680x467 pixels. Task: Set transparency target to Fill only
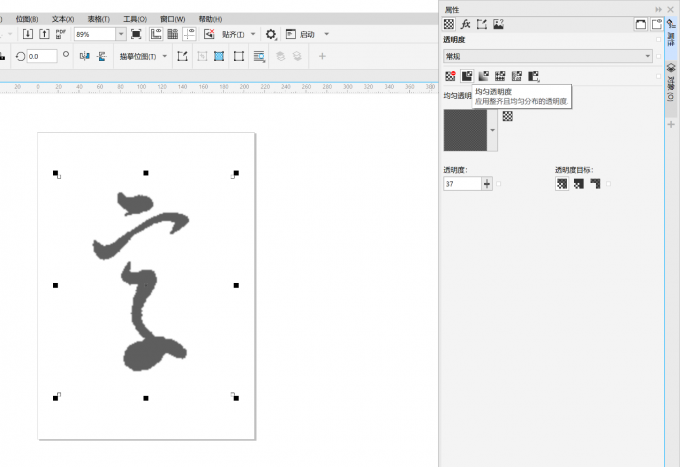tap(578, 184)
